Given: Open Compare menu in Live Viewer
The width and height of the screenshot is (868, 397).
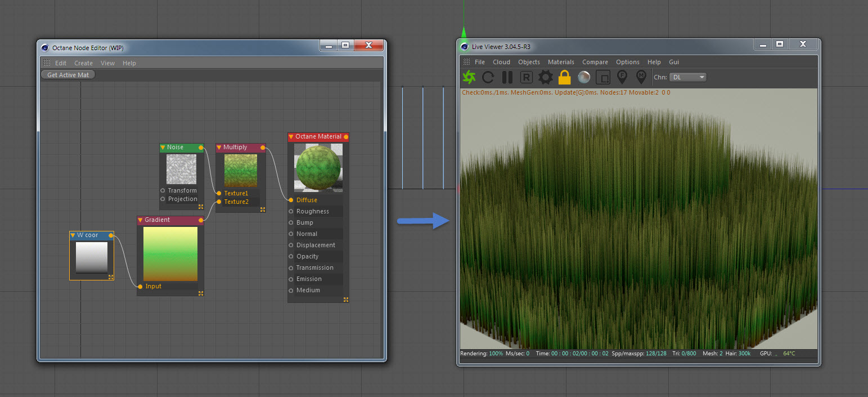Looking at the screenshot, I should click(x=595, y=62).
